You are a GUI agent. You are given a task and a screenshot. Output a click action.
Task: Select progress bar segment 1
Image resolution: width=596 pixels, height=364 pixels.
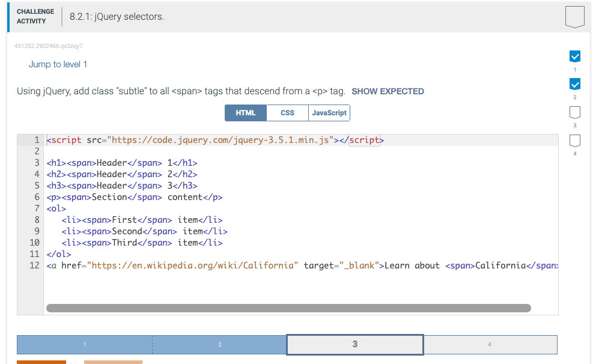(84, 345)
